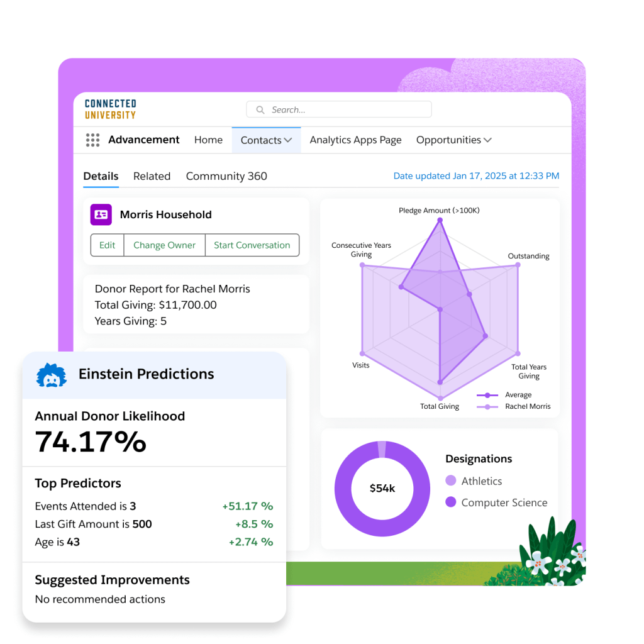Viewport: 644px width, 644px height.
Task: Click the Rachel Morris legend marker
Action: 487,407
